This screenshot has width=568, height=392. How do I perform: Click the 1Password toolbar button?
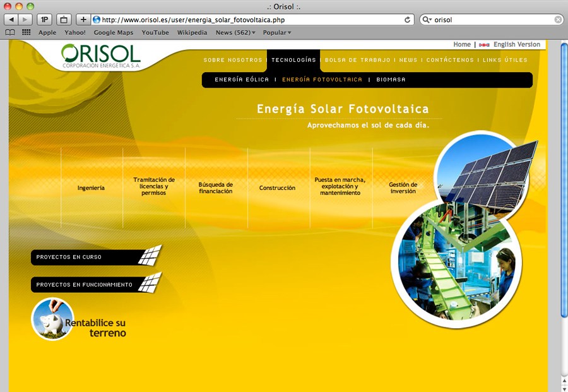45,20
